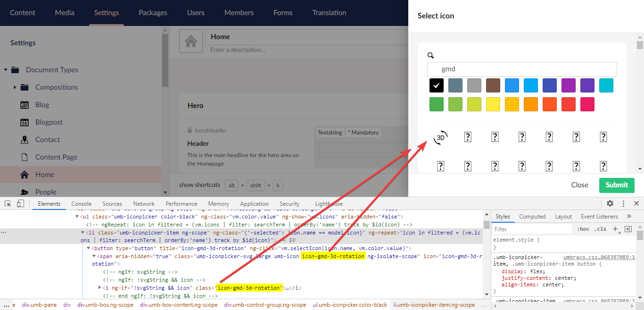The image size is (644, 310).
Task: Expand the Compositions folder arrow
Action: pos(15,87)
